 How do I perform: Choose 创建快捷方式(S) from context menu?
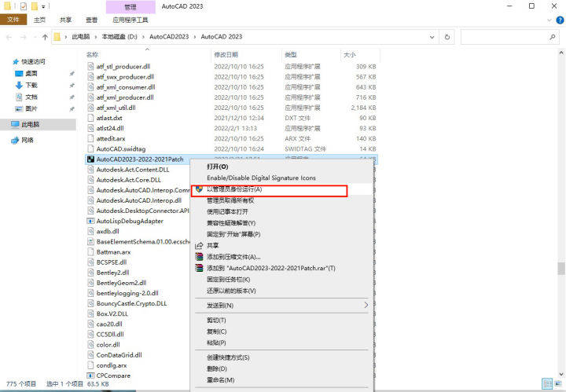pos(228,357)
